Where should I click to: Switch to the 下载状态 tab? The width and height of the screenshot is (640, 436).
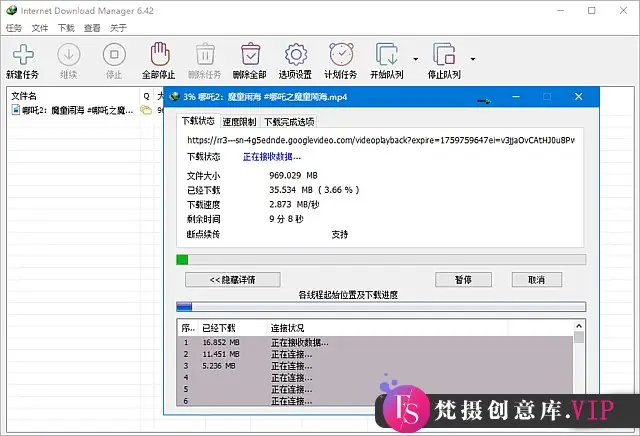point(198,121)
